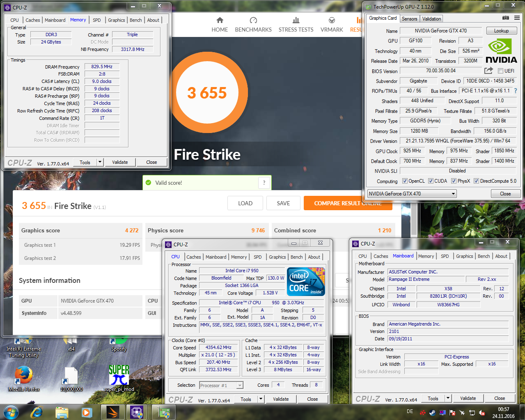Open Processor #1 selection dropdown
This screenshot has width=525, height=420.
[221, 385]
